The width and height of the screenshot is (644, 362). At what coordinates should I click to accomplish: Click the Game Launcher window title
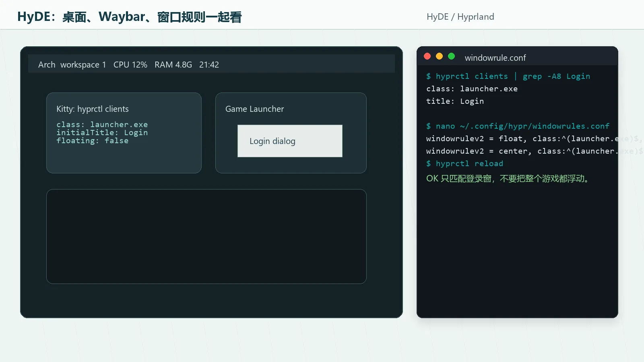click(x=254, y=109)
